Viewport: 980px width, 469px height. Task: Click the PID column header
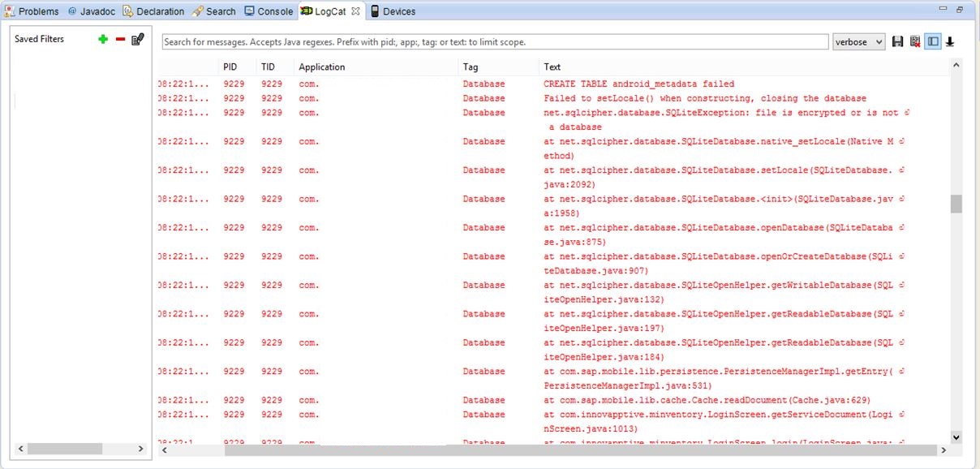coord(239,67)
